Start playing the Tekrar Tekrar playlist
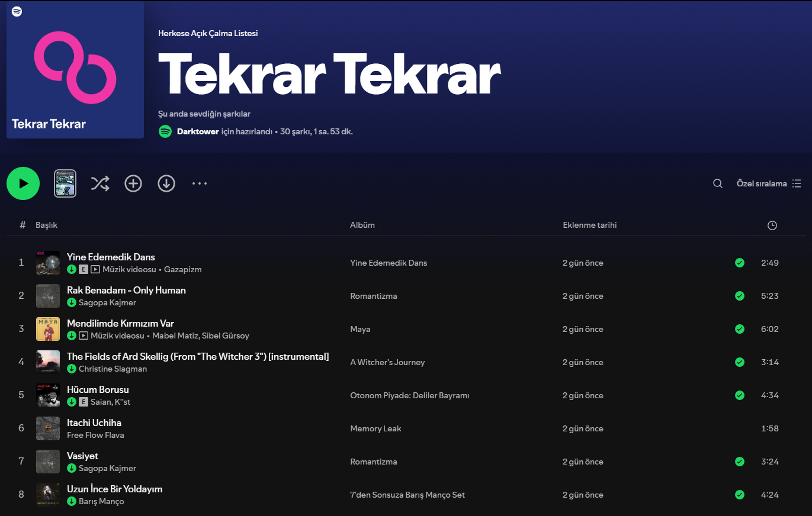This screenshot has width=812, height=516. click(23, 183)
